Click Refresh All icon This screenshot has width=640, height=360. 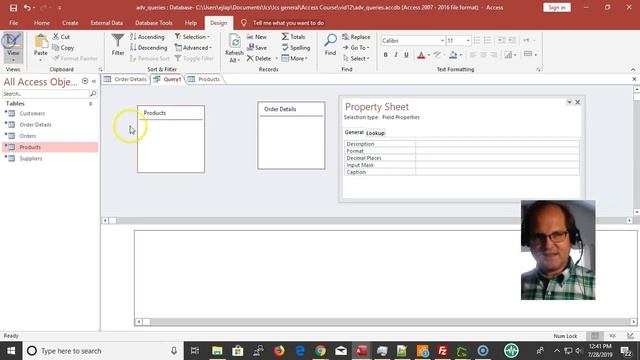[234, 42]
